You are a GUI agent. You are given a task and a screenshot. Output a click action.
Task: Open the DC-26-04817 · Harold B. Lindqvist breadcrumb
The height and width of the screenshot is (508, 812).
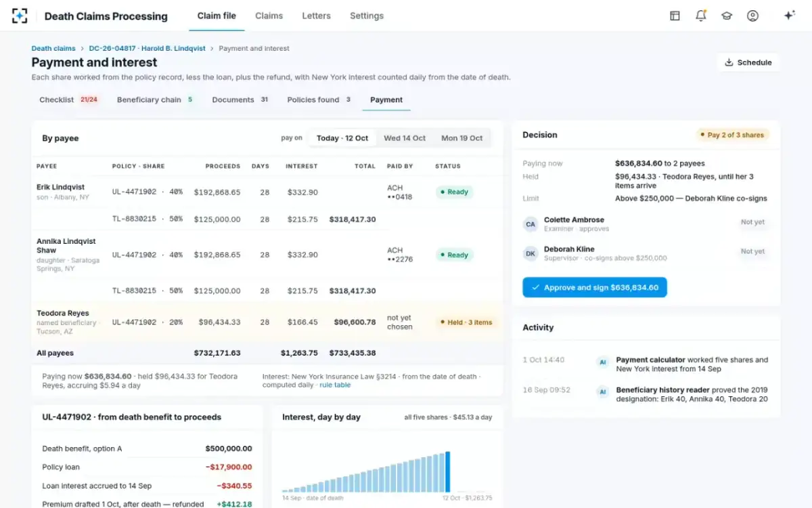148,49
